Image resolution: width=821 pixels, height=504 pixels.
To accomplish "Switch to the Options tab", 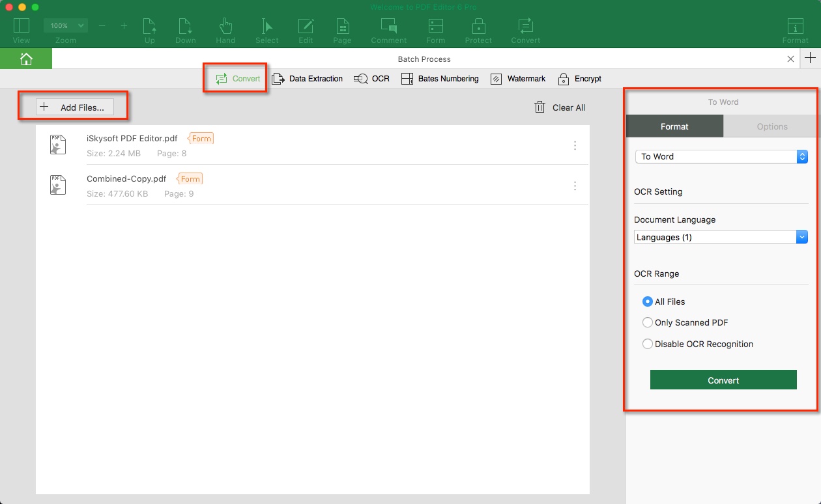I will point(771,126).
